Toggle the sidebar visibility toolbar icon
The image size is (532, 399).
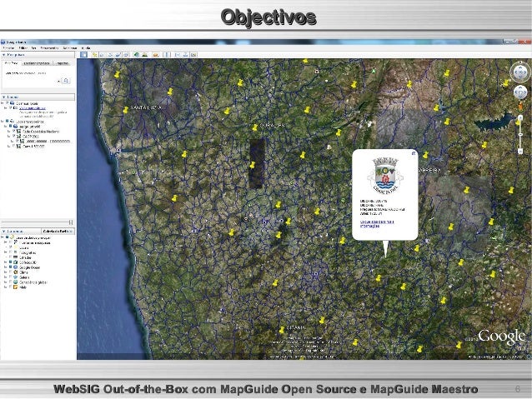coord(84,55)
